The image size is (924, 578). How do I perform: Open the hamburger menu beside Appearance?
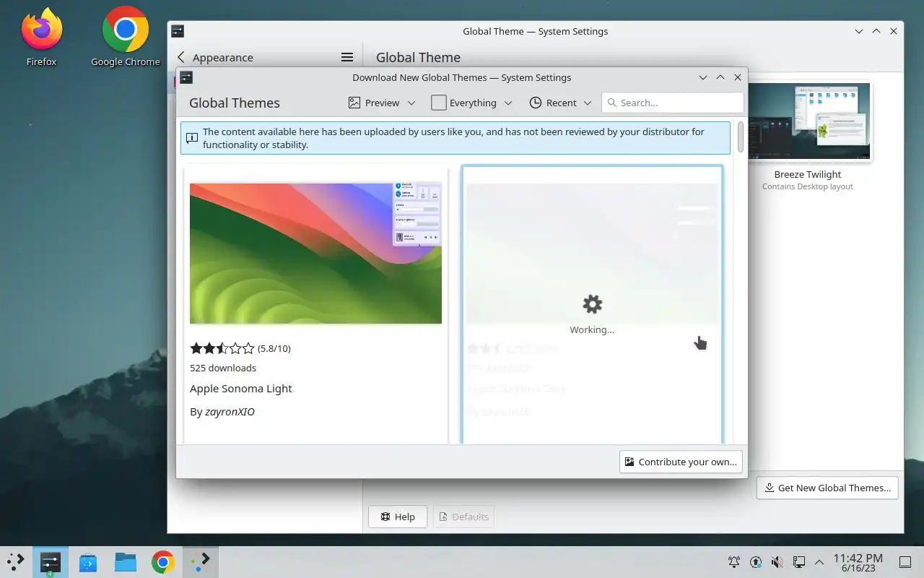(x=346, y=57)
